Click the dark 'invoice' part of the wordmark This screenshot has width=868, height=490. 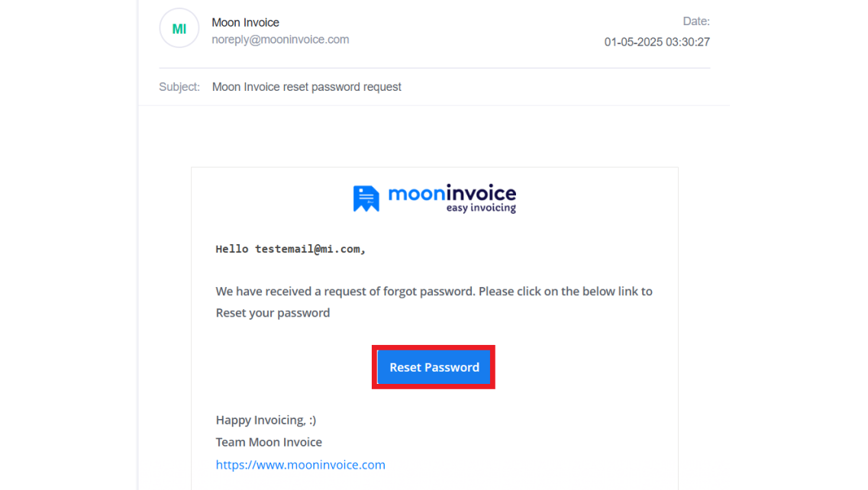(x=481, y=192)
